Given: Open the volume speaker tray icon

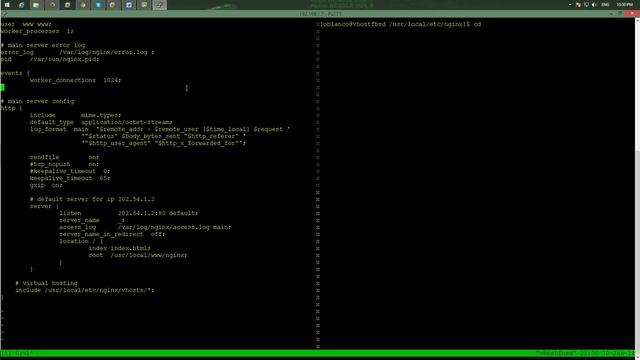Looking at the screenshot, I should [594, 5].
